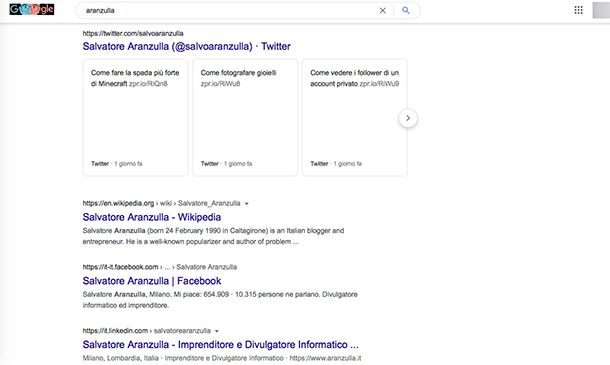Clear the search box with the X icon

click(382, 11)
